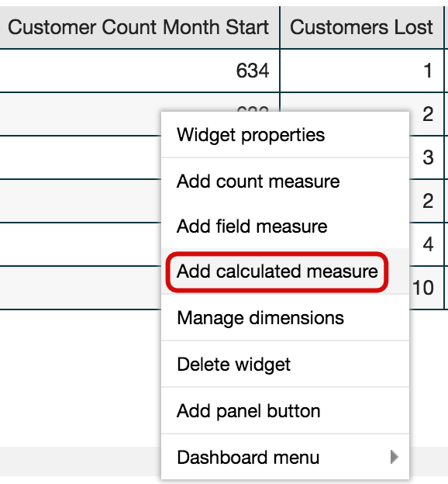This screenshot has width=448, height=484.
Task: Click the second row's Customers Lost value 2
Action: 426,114
